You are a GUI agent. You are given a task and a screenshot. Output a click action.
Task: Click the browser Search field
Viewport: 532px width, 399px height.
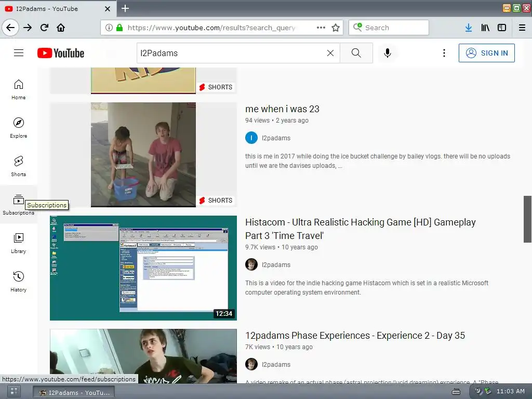pos(389,28)
